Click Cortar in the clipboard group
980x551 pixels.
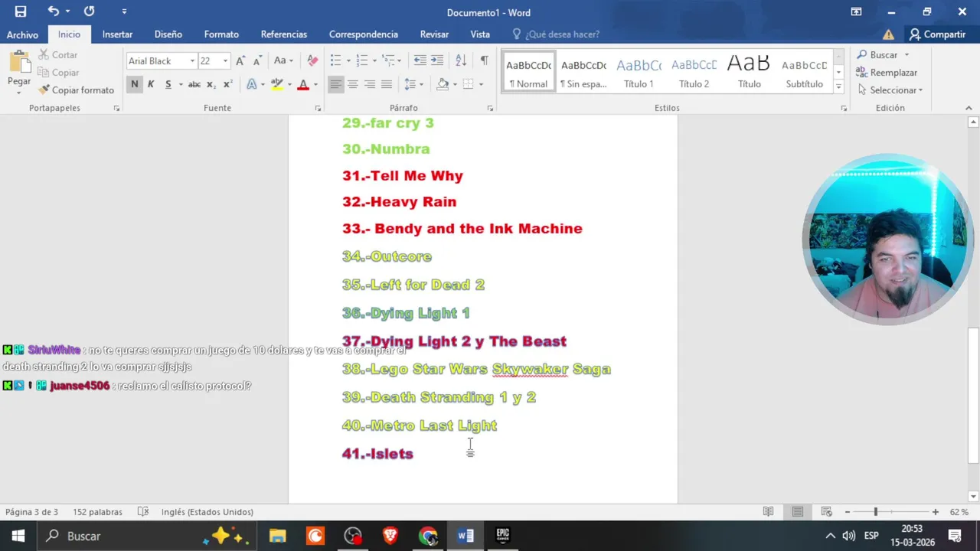[x=58, y=55]
